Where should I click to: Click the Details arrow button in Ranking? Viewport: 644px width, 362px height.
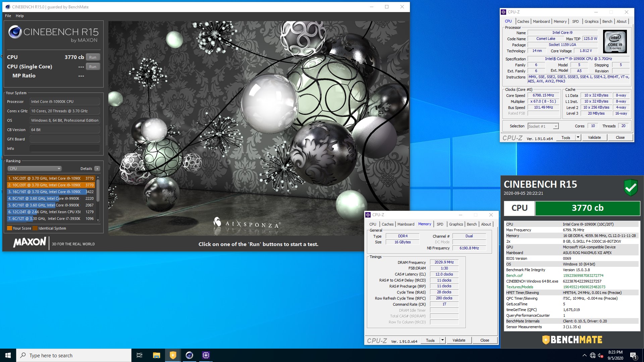click(x=97, y=169)
